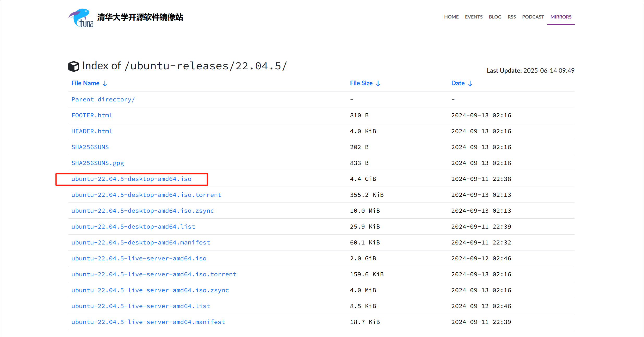Click the 2024-09-11 22:32 date cell
The height and width of the screenshot is (337, 644).
coord(481,242)
